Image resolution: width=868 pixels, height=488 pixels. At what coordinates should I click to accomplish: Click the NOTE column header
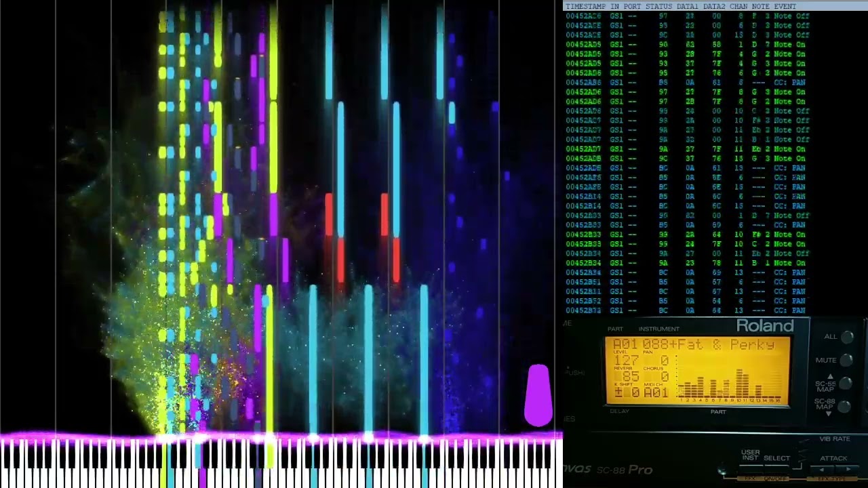[x=760, y=6]
